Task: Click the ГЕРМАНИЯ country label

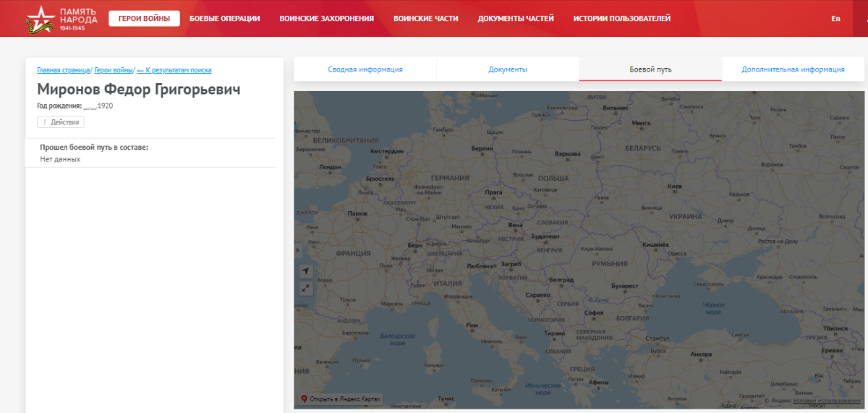Action: click(x=450, y=177)
